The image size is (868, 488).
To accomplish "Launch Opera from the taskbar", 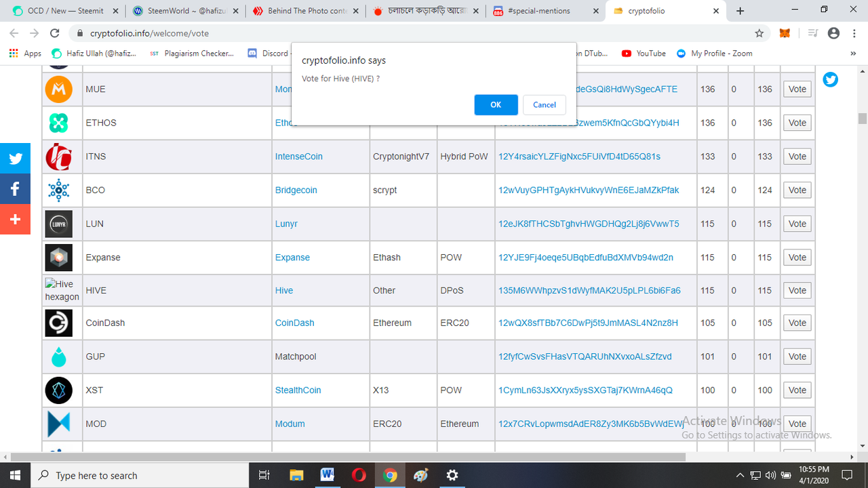I will 359,475.
